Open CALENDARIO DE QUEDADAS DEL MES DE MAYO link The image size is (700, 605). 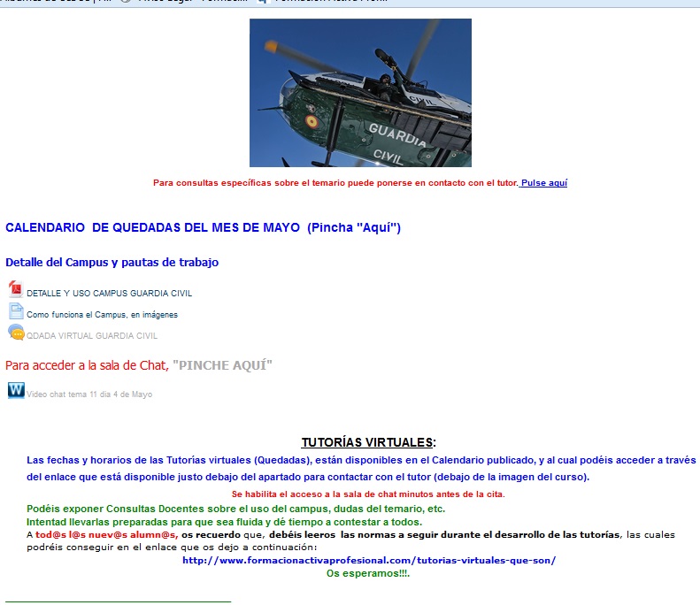click(203, 227)
